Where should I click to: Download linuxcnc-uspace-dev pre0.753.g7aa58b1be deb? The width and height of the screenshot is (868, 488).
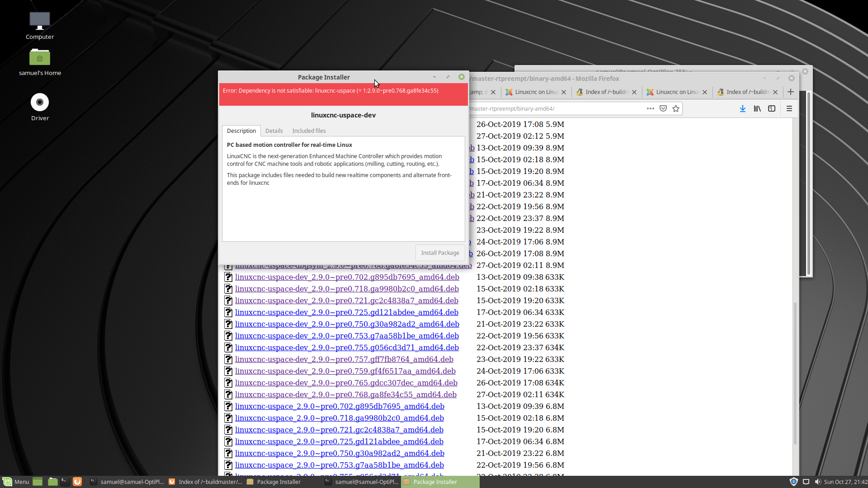[347, 336]
